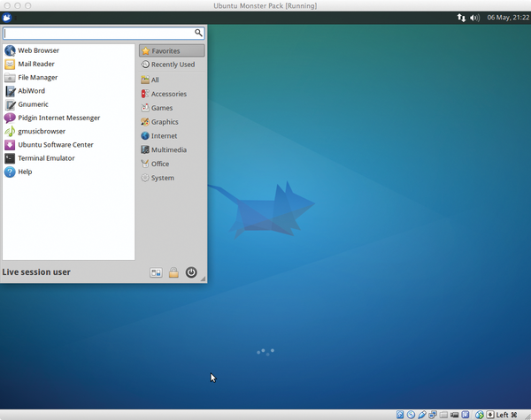Open Ubuntu Software Center
The height and width of the screenshot is (420, 531).
tap(69, 145)
